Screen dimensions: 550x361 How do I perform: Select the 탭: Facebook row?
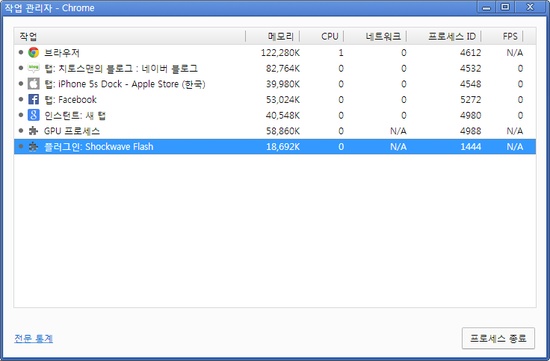click(275, 100)
